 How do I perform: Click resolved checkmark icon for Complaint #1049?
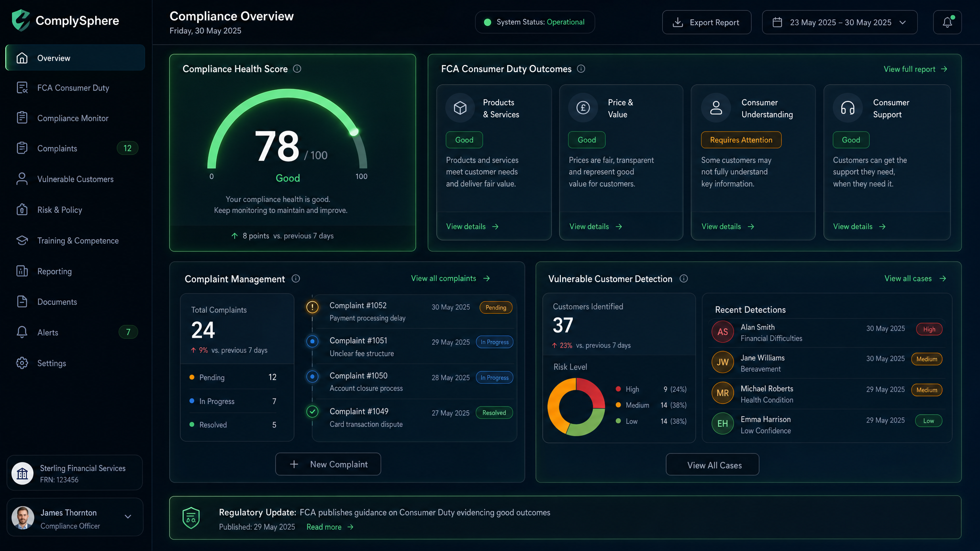click(x=312, y=411)
